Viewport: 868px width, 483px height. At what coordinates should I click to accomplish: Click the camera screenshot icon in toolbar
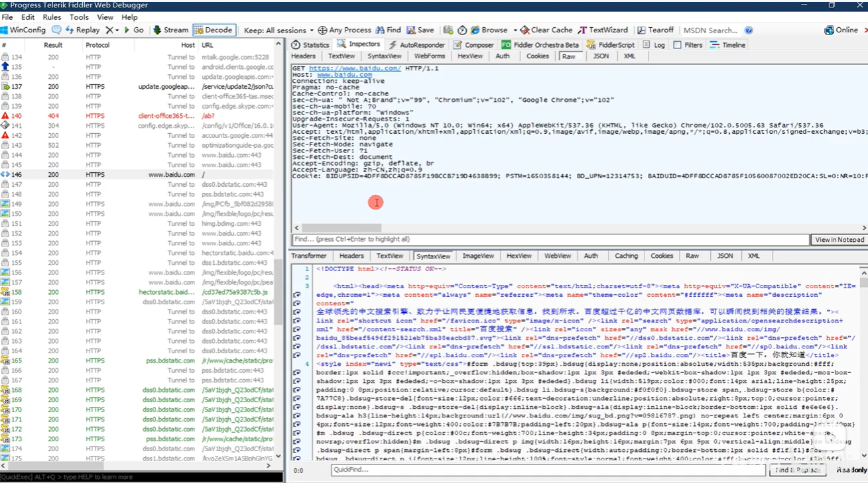pyautogui.click(x=448, y=30)
